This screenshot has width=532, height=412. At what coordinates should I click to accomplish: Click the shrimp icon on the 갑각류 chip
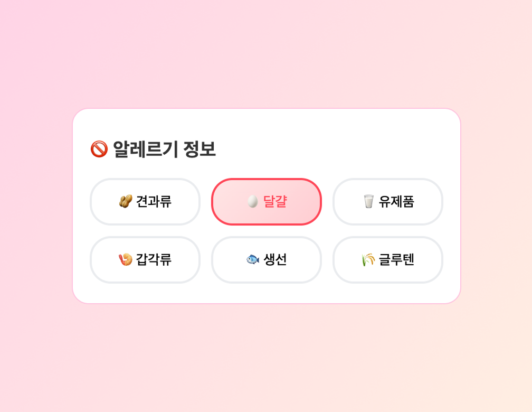coord(126,260)
